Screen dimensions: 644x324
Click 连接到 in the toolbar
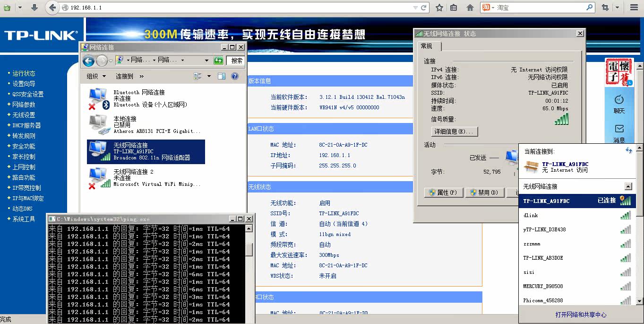(x=125, y=76)
